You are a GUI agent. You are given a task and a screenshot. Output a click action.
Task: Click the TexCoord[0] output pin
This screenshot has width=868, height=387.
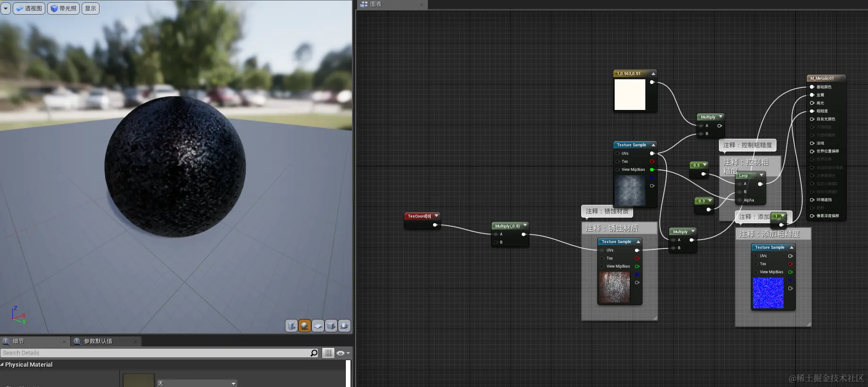pos(435,225)
